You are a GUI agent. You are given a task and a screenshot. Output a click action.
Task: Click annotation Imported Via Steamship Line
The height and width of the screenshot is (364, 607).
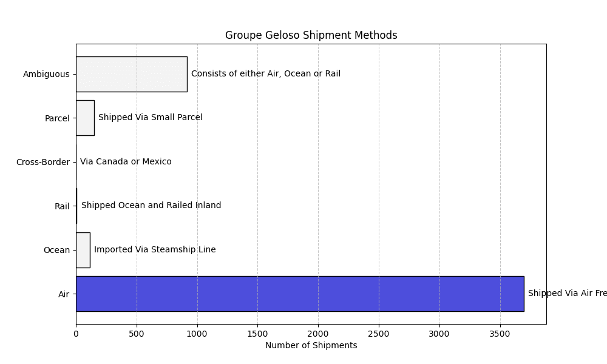[155, 249]
